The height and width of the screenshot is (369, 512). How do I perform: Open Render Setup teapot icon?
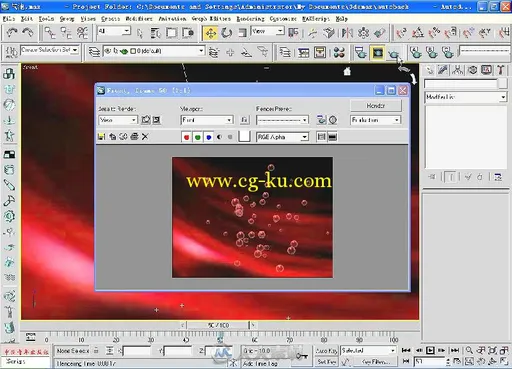pos(360,52)
